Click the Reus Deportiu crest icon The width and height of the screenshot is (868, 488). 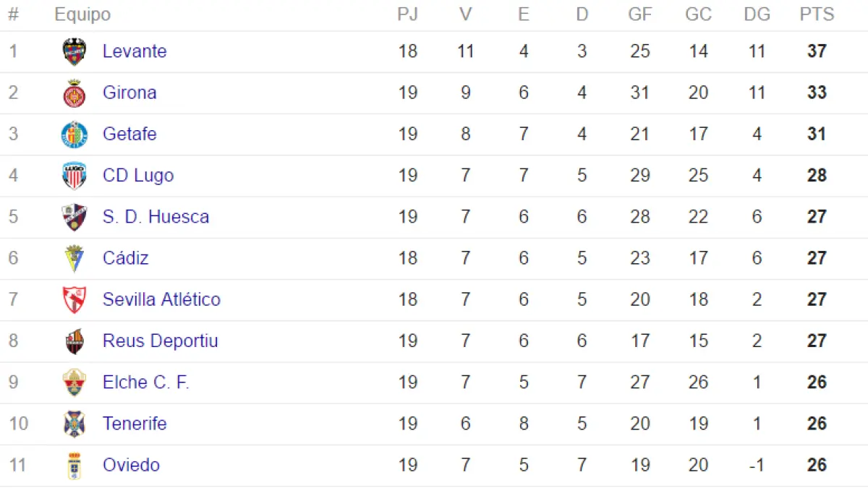[75, 341]
